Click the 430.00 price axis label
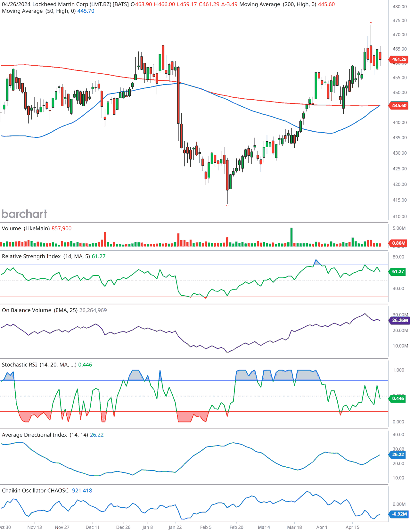The height and width of the screenshot is (532, 410). (399, 153)
